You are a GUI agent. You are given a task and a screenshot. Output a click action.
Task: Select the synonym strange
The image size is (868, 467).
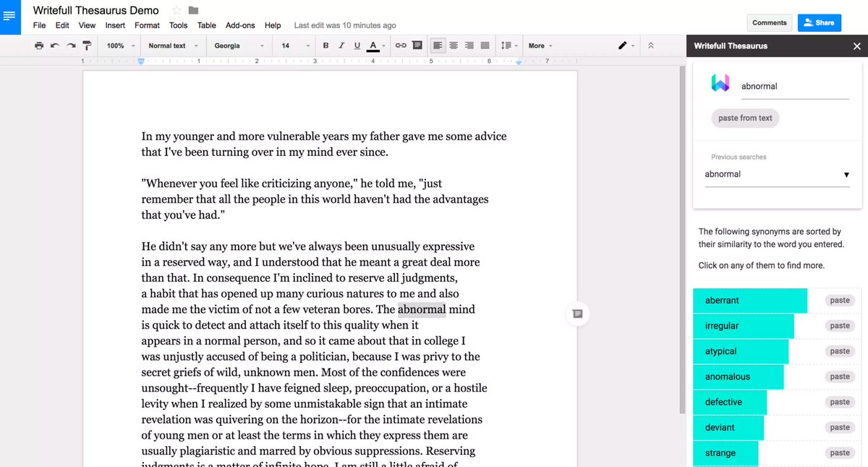click(x=726, y=453)
